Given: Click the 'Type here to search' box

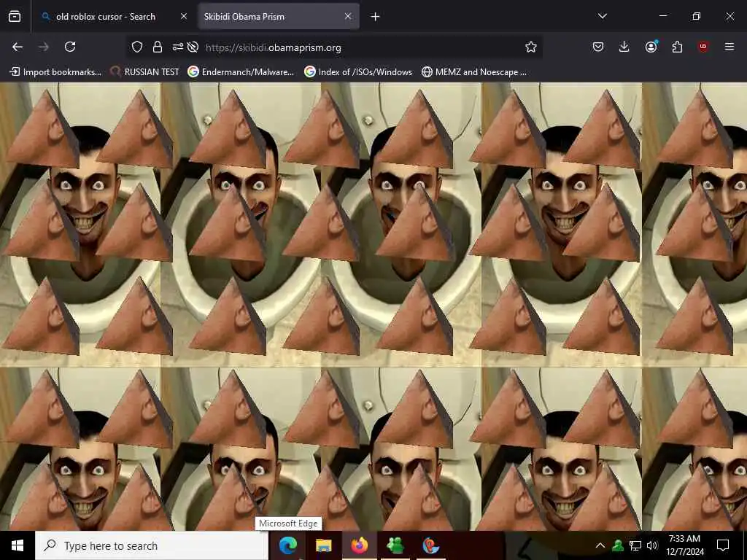Looking at the screenshot, I should (152, 545).
